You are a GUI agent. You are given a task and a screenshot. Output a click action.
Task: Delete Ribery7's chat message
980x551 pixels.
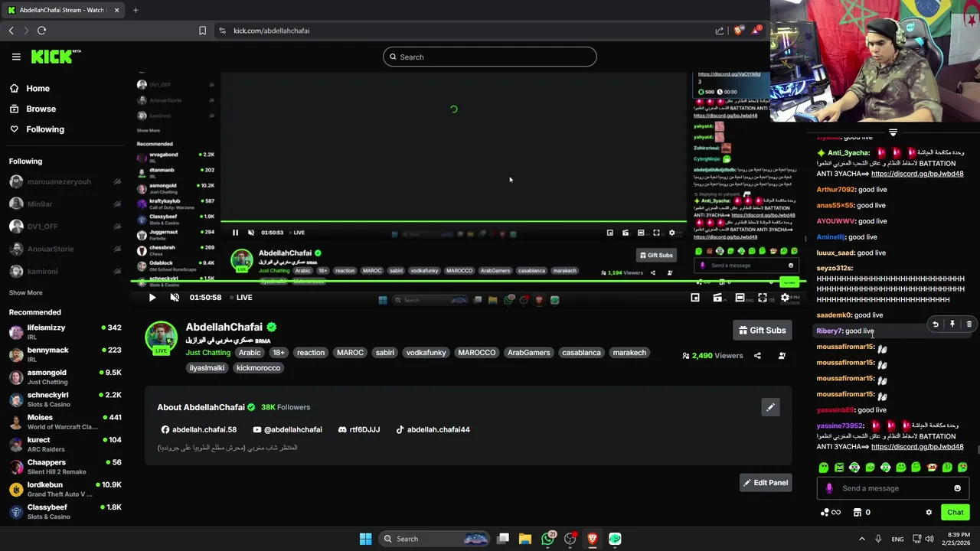click(969, 324)
